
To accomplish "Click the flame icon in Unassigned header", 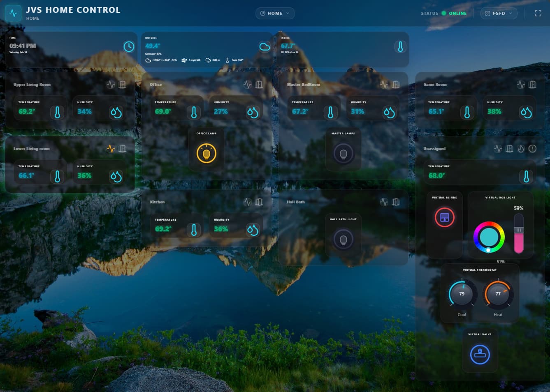I will coord(521,149).
